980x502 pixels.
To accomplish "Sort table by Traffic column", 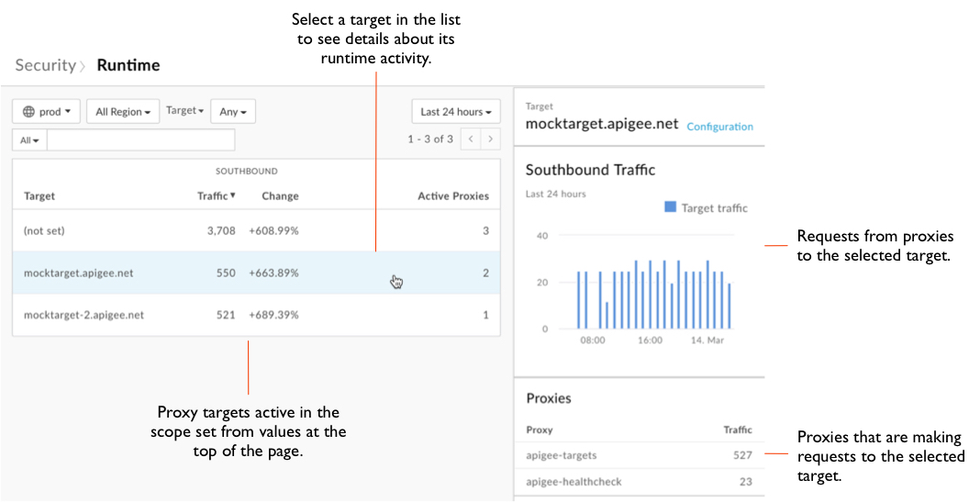I will pyautogui.click(x=217, y=195).
